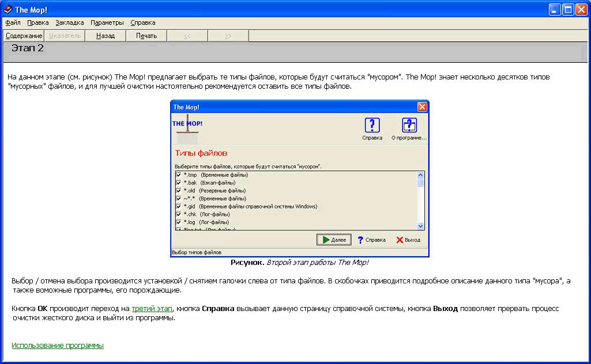Click the previous topic << button
Screen dimensions: 591x364
pos(187,36)
